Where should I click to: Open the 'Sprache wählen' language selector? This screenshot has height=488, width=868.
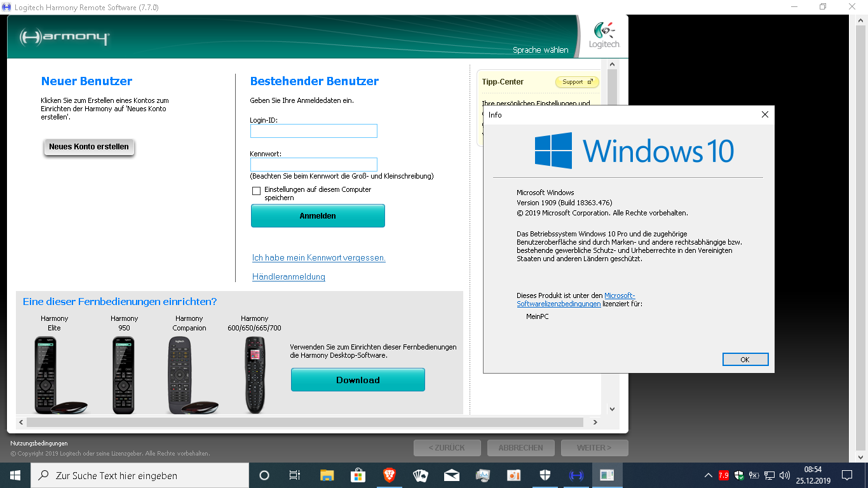541,50
